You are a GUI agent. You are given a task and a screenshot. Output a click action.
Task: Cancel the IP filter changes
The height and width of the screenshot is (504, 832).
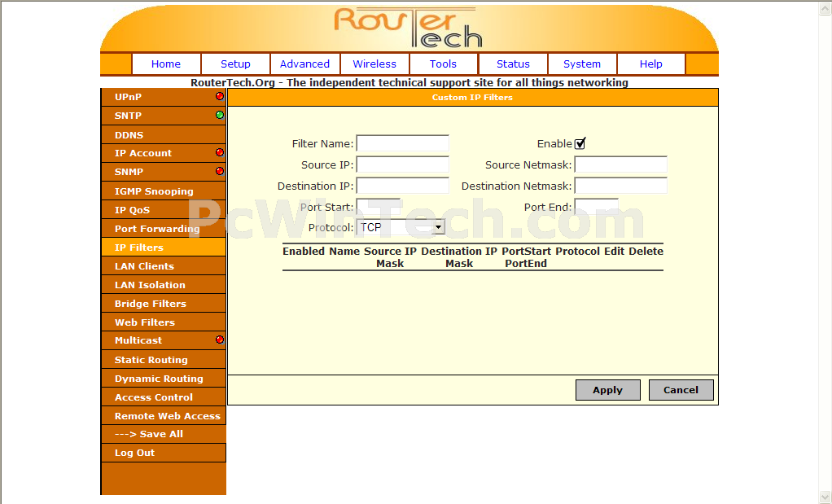pos(681,390)
